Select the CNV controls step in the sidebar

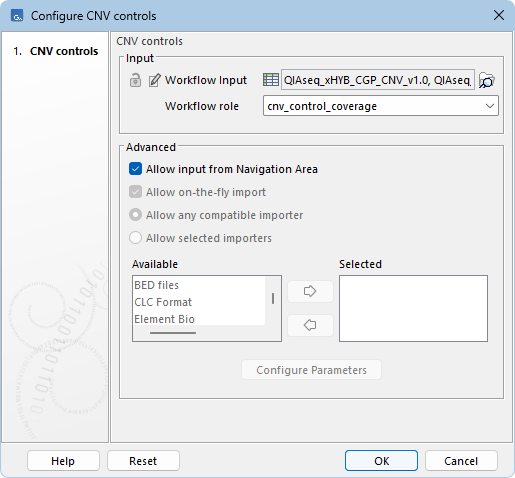(56, 51)
